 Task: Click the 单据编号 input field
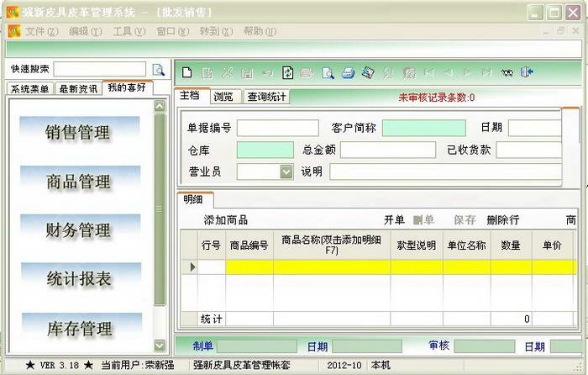278,128
